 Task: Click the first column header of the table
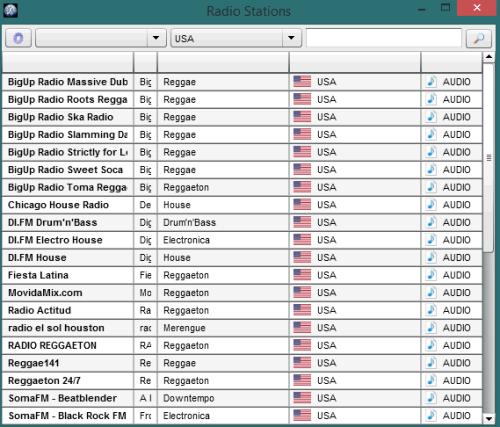coord(68,62)
